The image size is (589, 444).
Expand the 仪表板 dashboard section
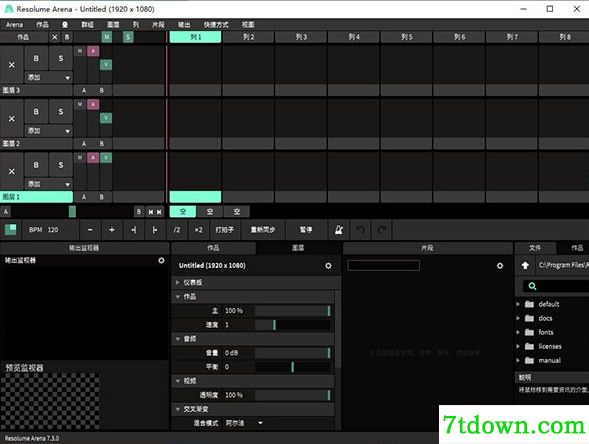coord(178,282)
